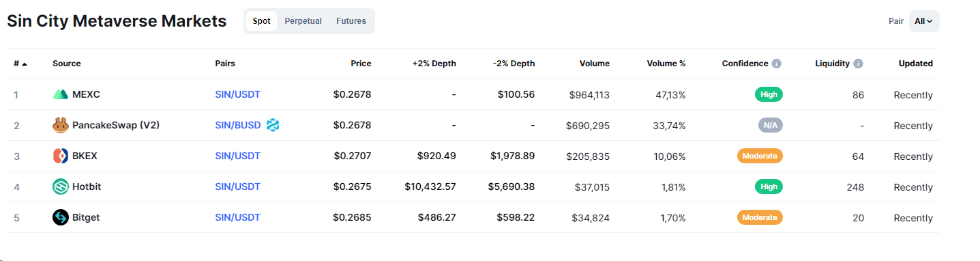Screen dimensions: 980x261
Task: Open the SIN/USDT pair for BKEX
Action: click(237, 156)
